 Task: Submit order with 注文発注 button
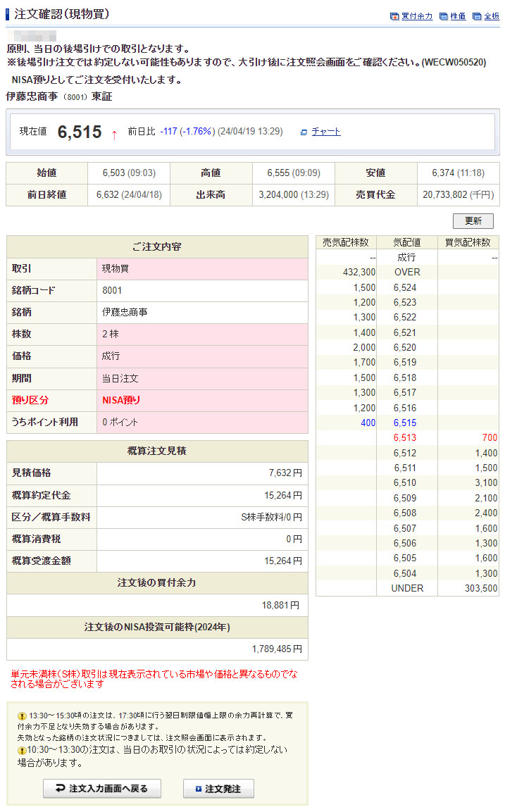click(218, 789)
